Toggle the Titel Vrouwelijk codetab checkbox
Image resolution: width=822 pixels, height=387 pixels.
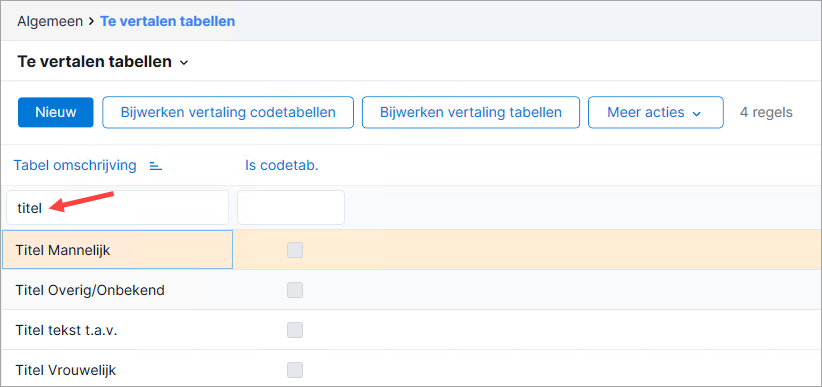tap(295, 370)
